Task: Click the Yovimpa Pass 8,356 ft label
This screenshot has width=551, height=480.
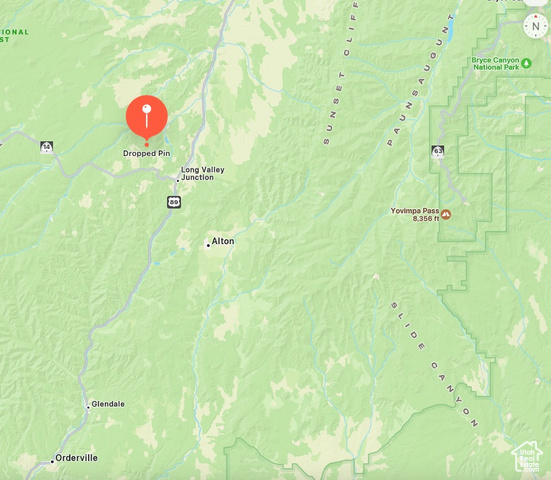Action: coord(415,214)
